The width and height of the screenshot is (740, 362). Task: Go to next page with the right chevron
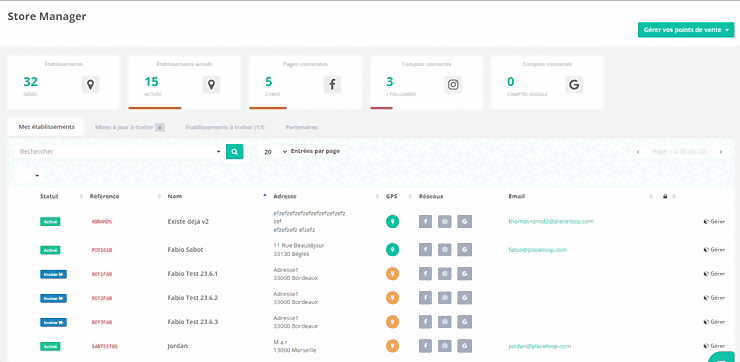coord(721,152)
